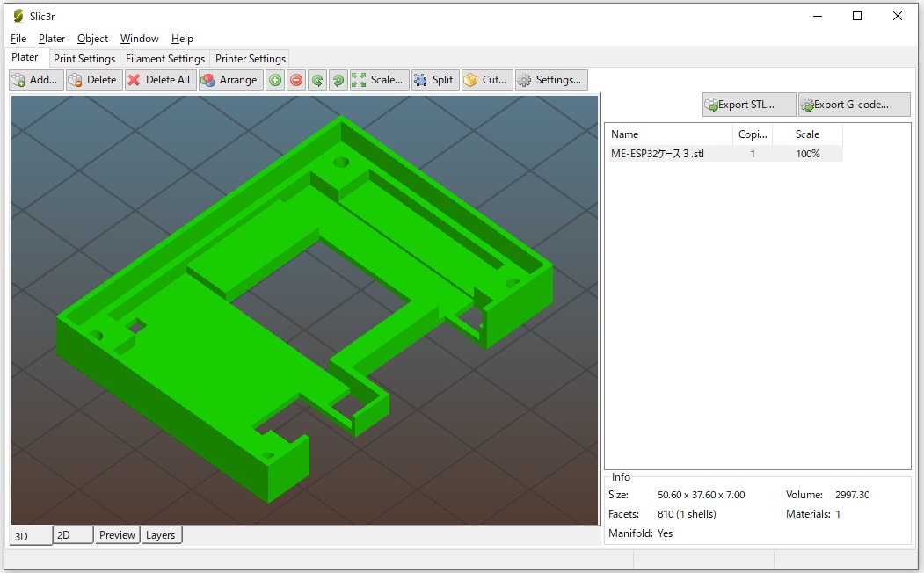924x573 pixels.
Task: Open the Scale tool
Action: pyautogui.click(x=378, y=80)
